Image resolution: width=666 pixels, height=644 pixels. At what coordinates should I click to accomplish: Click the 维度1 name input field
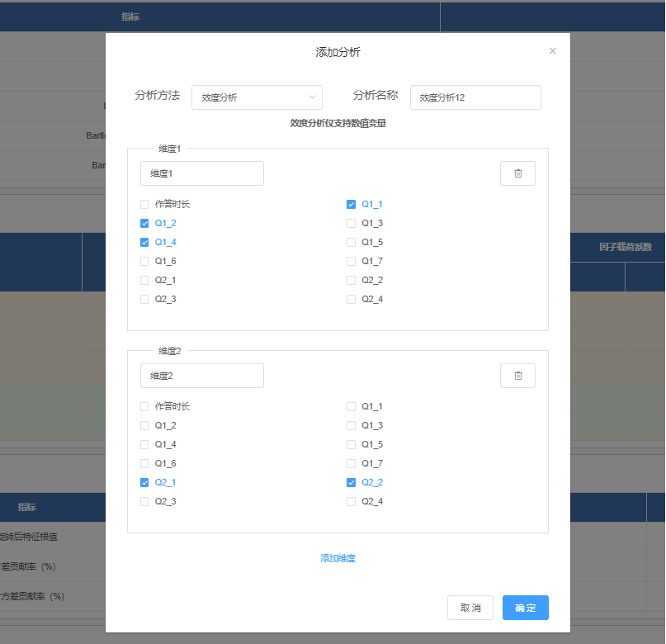(x=201, y=173)
